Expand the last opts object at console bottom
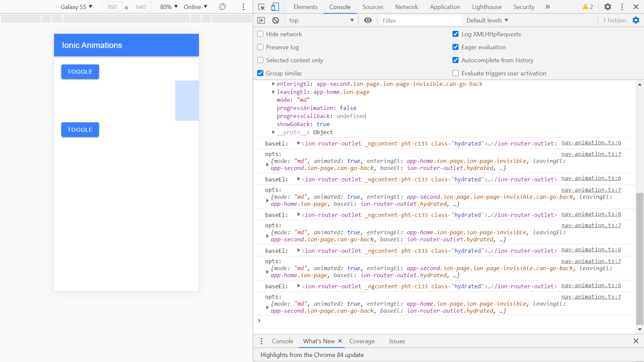Viewport: 644px width, 362px height. (267, 307)
